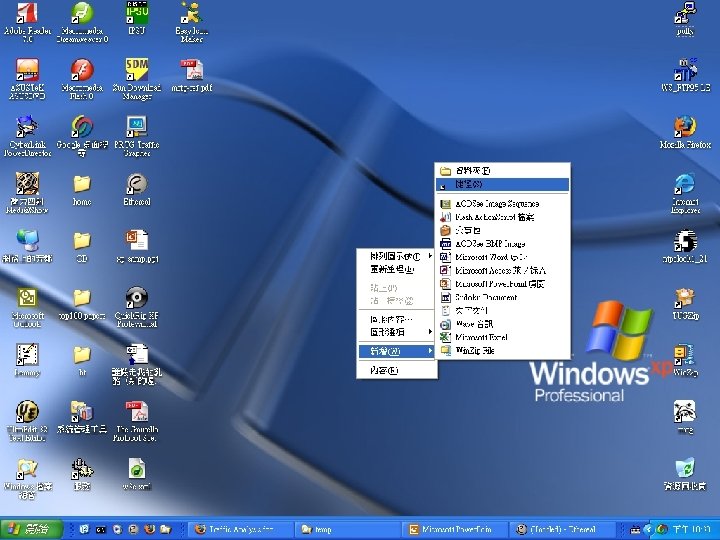This screenshot has height=540, width=720.
Task: Select the putty desktop shortcut
Action: click(685, 18)
